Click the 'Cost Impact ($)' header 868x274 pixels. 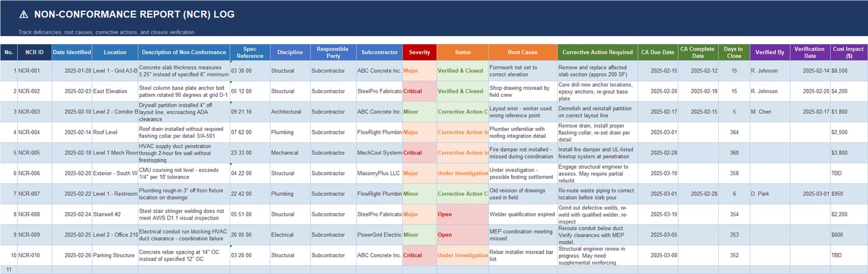point(849,52)
